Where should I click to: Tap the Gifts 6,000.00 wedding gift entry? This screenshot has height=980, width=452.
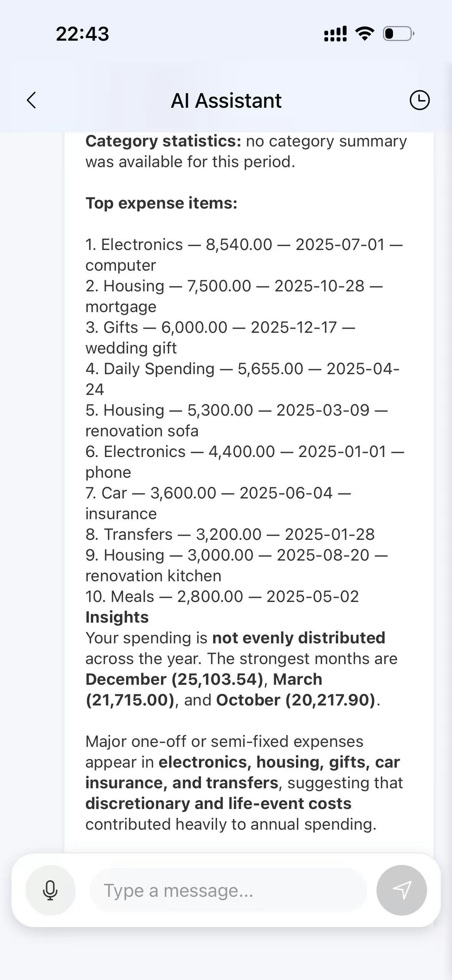tap(220, 338)
